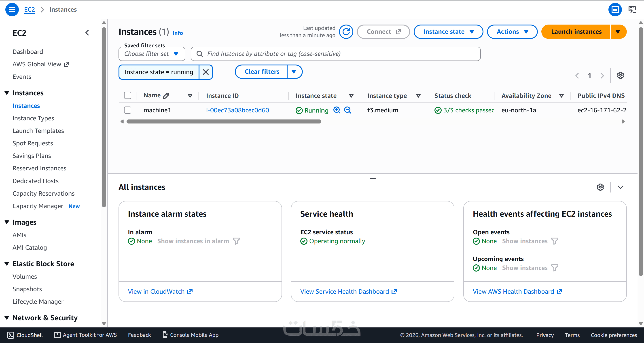The image size is (644, 343).
Task: Click the main page vertical scrollbar
Action: click(641, 151)
